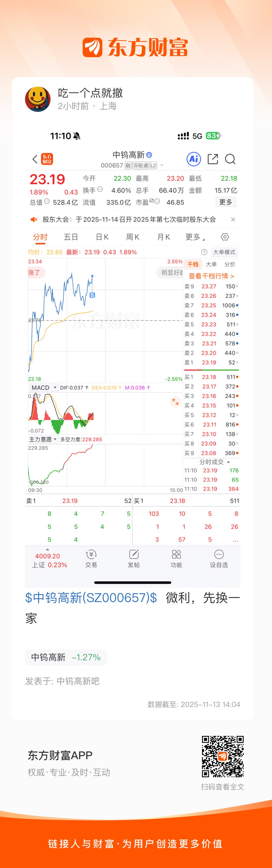Tap the 更多 quote details button
The height and width of the screenshot is (868, 272).
(x=226, y=202)
